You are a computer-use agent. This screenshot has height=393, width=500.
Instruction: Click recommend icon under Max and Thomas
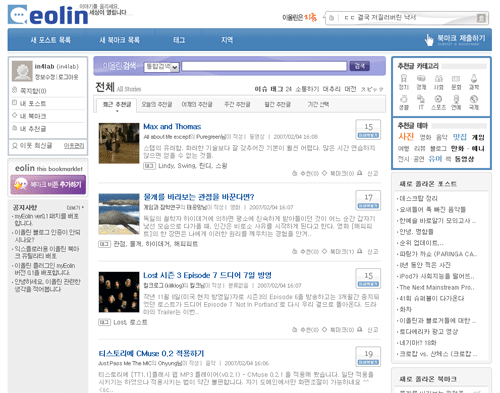point(294,173)
